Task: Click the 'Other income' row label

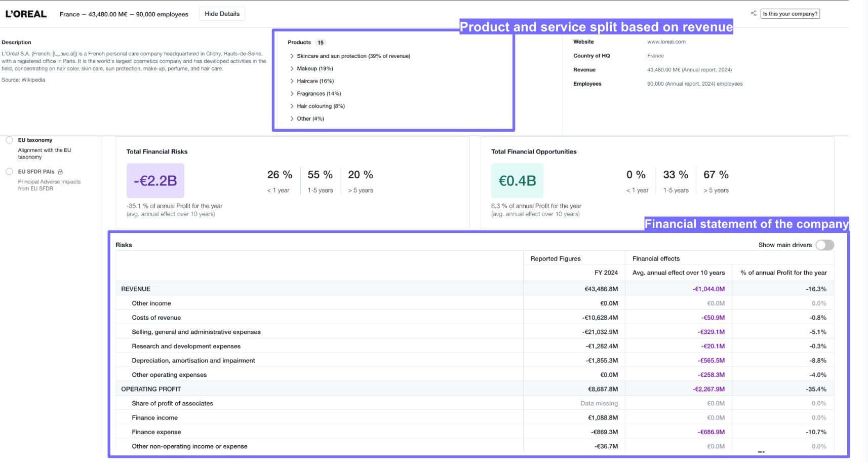Action: click(151, 303)
